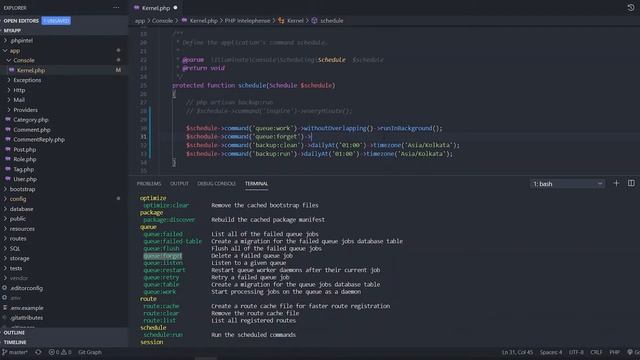Switch to the OUTPUT panel tab
640x360 pixels.
(179, 184)
